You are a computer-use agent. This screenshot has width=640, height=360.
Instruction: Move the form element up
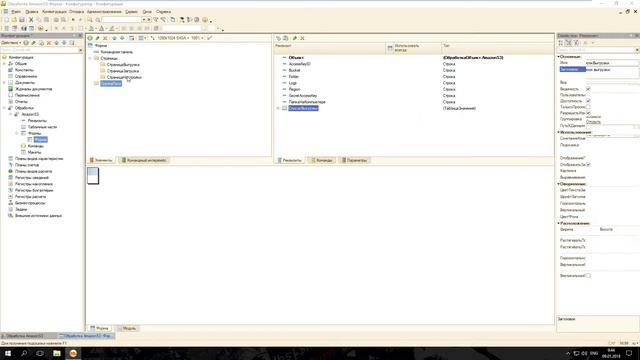(114, 38)
